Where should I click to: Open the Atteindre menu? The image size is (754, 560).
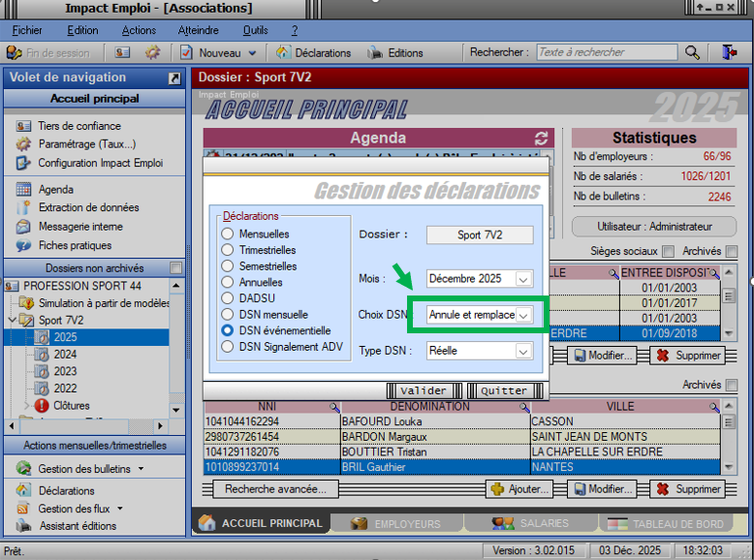[x=198, y=30]
